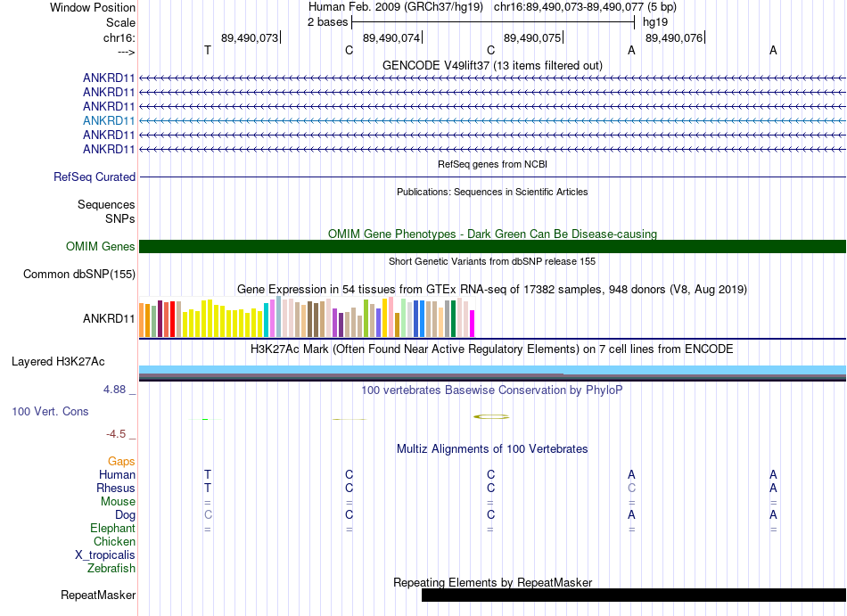Click the 89,490,074 coordinate marker
Image resolution: width=847 pixels, height=616 pixels.
391,37
